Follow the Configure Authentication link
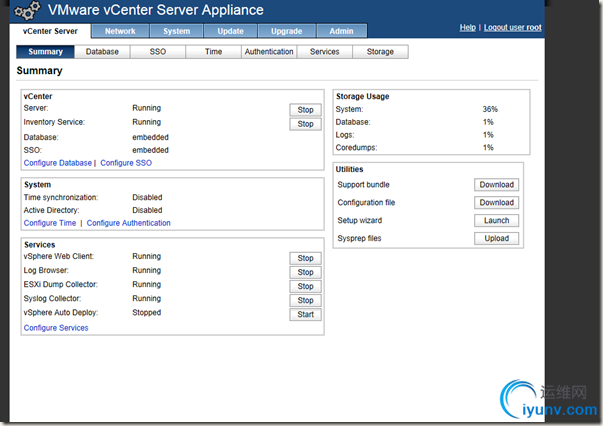The width and height of the screenshot is (603, 426). [129, 223]
